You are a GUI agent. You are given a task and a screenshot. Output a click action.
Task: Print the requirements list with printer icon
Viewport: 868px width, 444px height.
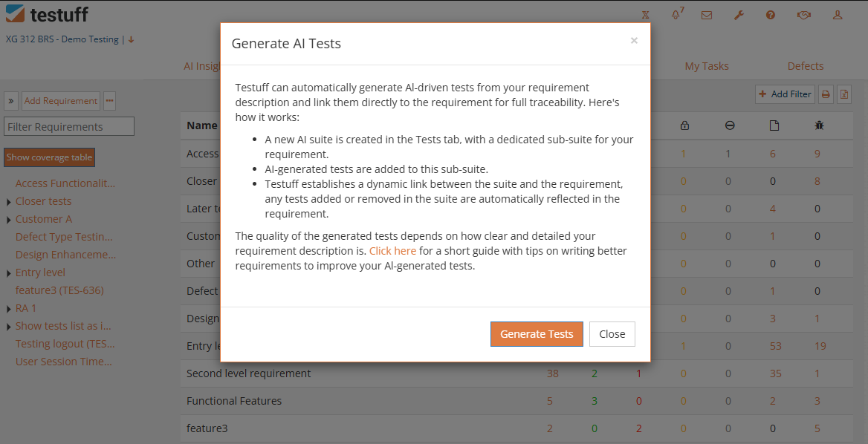[826, 94]
